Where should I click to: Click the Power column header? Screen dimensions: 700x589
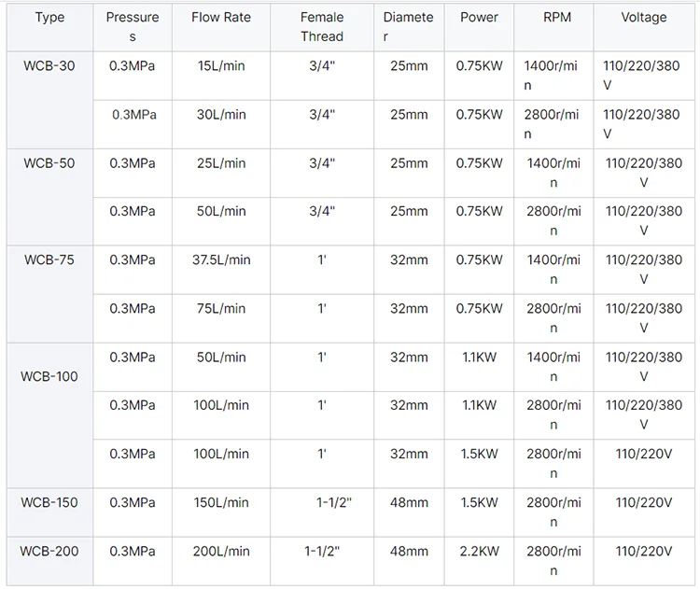(479, 27)
